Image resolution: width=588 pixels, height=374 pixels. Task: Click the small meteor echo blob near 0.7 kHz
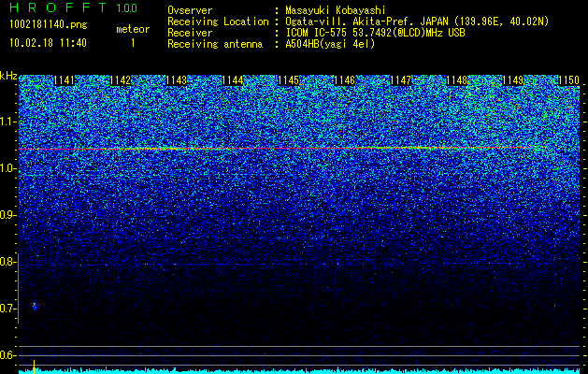click(35, 306)
